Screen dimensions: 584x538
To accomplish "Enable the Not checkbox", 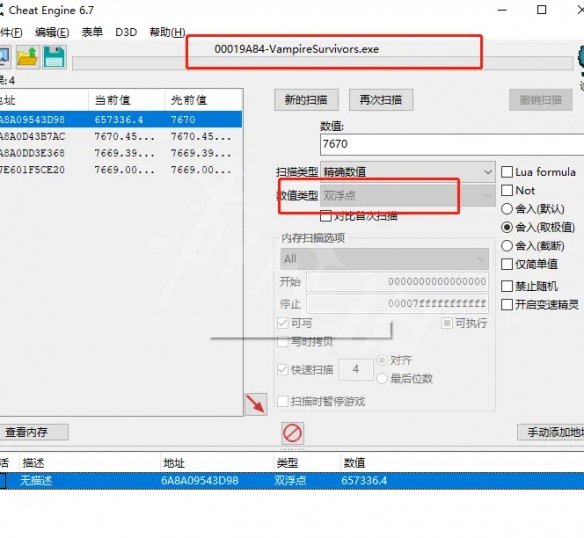I will (x=507, y=190).
